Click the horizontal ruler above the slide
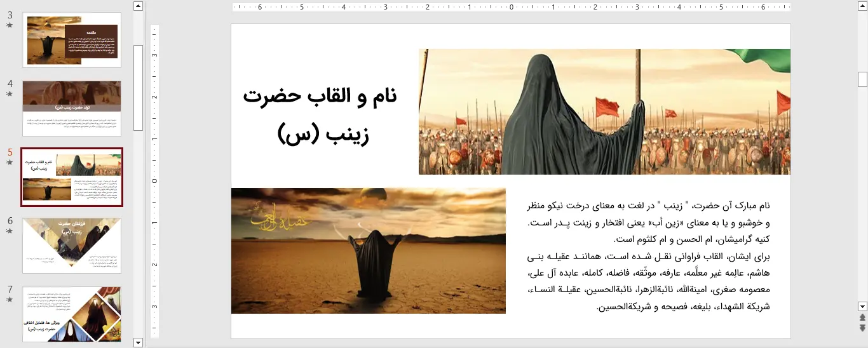Screen dimensions: 868x348 [512, 8]
